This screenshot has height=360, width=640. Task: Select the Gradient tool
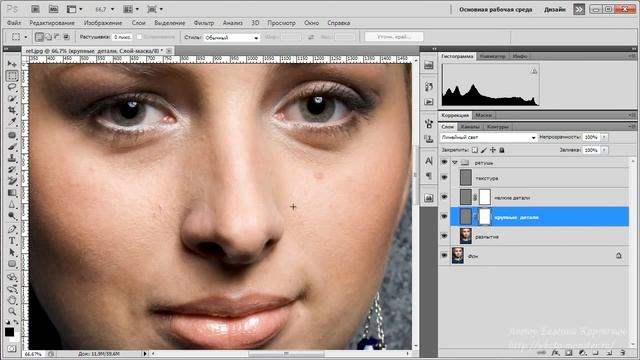point(12,193)
